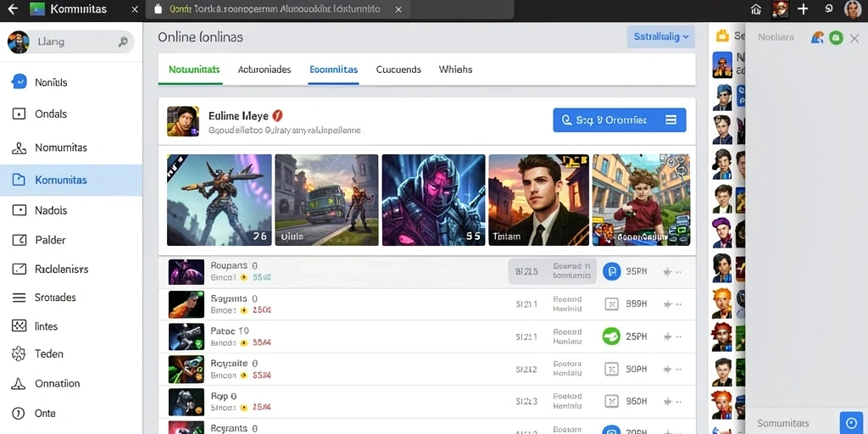Screen dimensions: 868x434
Task: Click the blue Ssq 9 Orornies button
Action: [620, 120]
